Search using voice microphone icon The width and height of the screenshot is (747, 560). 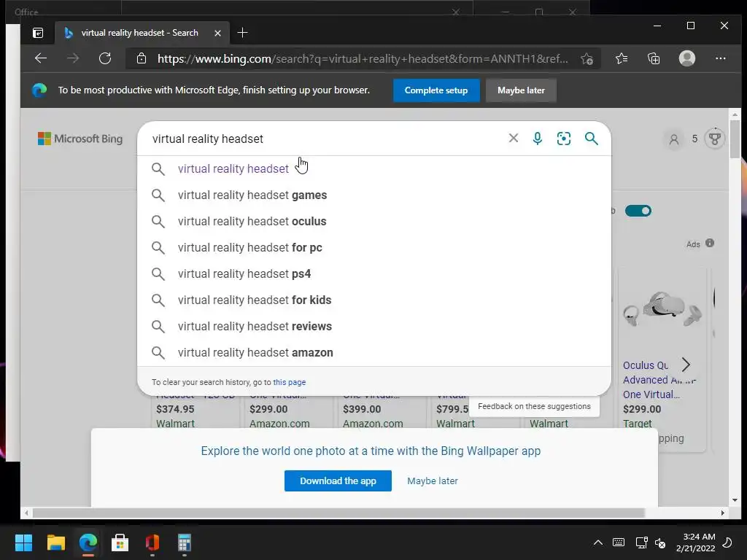tap(538, 138)
